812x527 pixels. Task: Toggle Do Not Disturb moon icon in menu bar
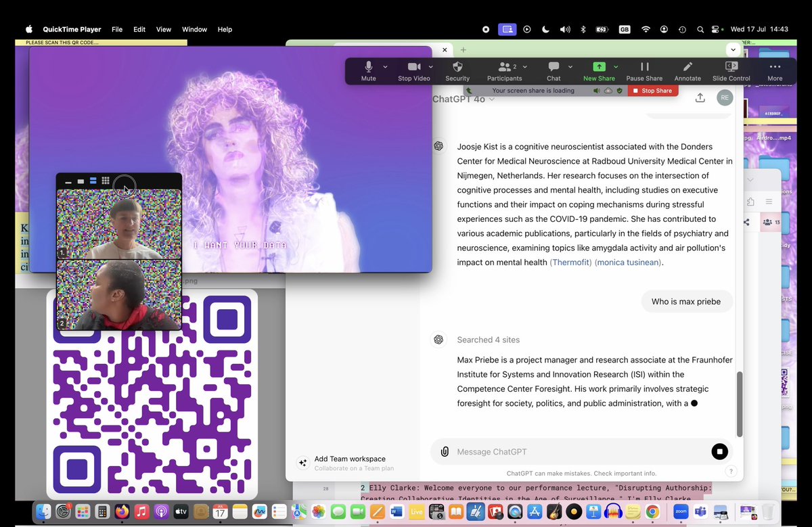pos(545,29)
